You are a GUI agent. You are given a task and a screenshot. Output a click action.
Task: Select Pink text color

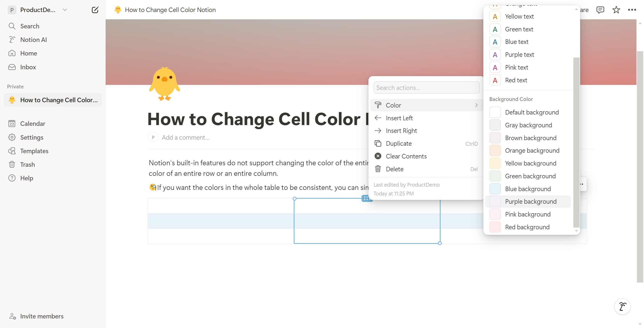pyautogui.click(x=528, y=68)
